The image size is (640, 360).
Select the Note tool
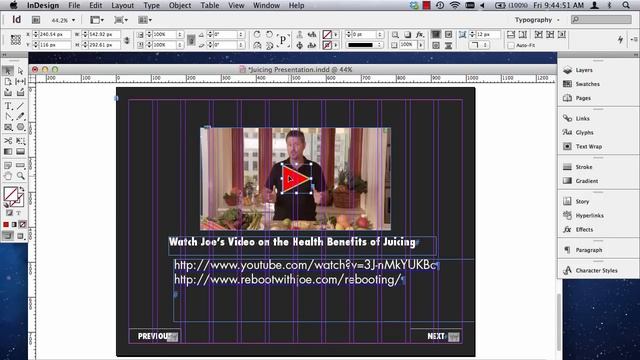[x=8, y=165]
